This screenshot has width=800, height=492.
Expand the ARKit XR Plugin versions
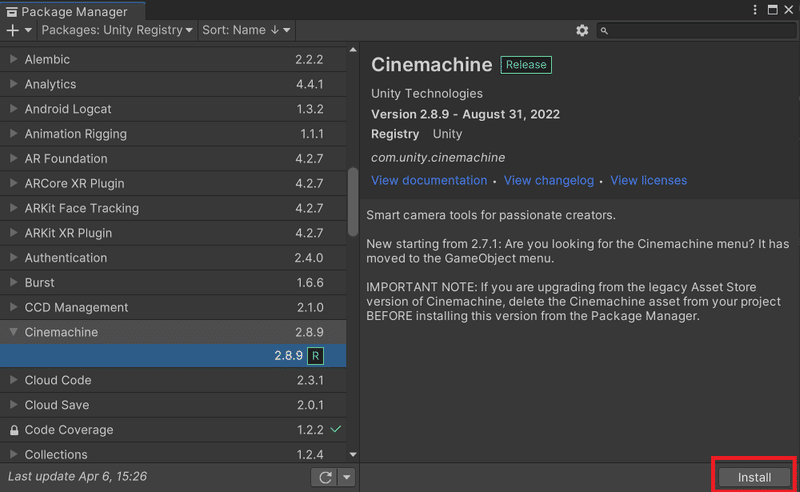pyautogui.click(x=13, y=233)
